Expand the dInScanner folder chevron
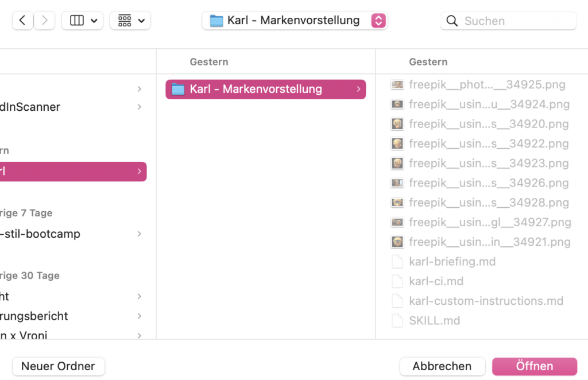The image size is (588, 380). point(139,107)
